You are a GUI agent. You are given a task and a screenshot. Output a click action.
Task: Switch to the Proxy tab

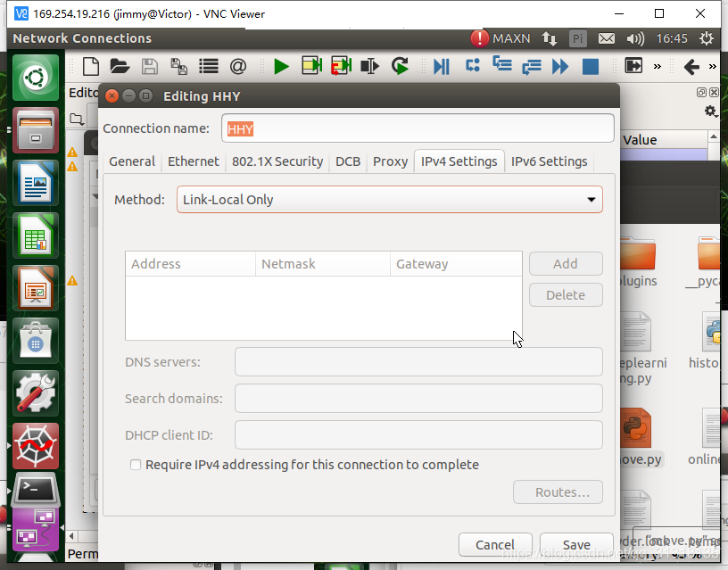point(390,161)
